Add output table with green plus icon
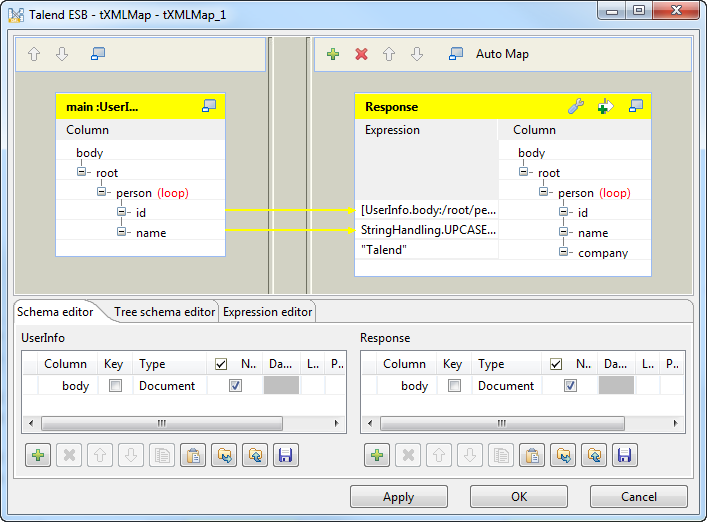 click(x=333, y=54)
